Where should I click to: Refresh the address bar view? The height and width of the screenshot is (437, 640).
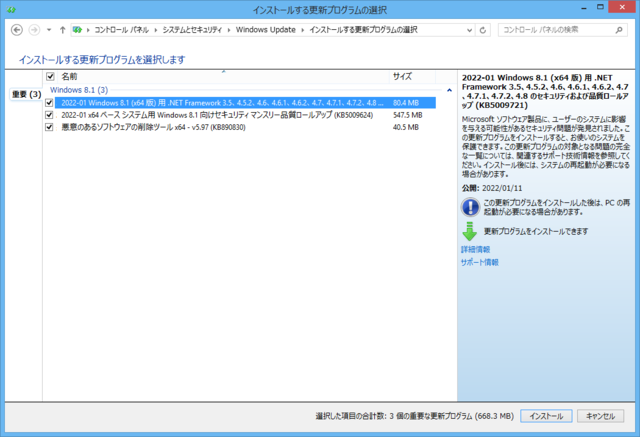click(483, 30)
